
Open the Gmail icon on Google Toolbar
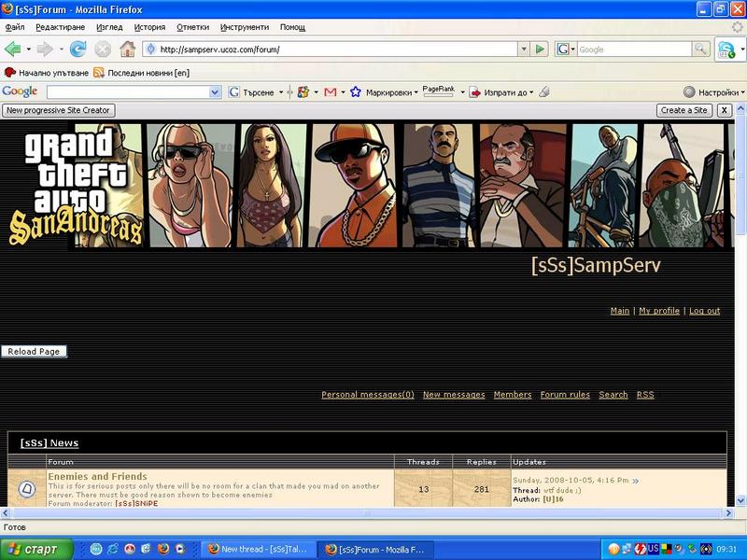[x=331, y=91]
